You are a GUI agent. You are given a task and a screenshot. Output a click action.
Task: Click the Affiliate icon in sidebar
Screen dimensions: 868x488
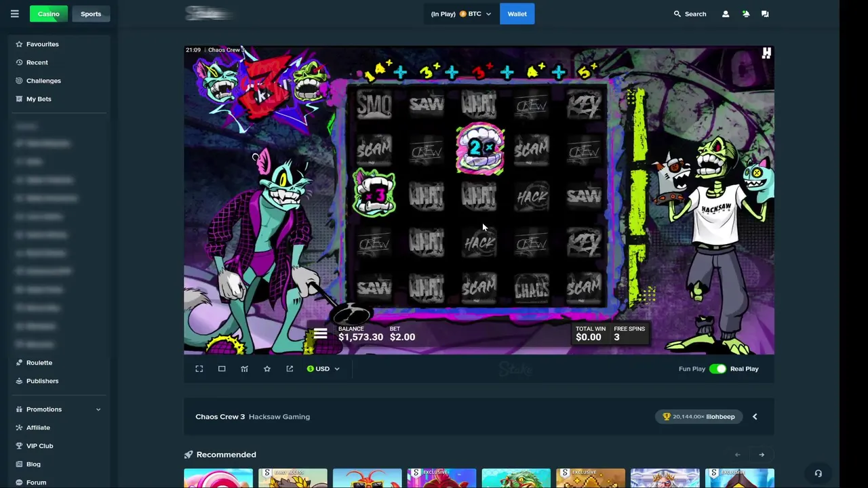point(19,428)
